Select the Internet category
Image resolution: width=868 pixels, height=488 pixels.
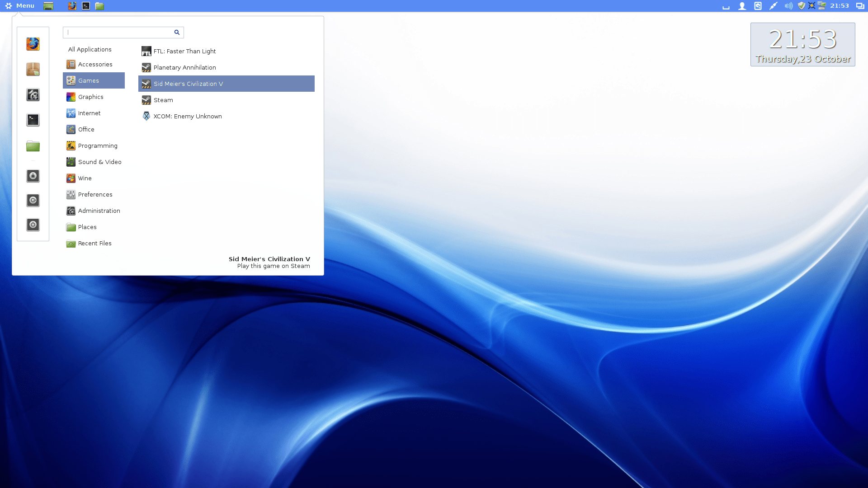tap(94, 113)
